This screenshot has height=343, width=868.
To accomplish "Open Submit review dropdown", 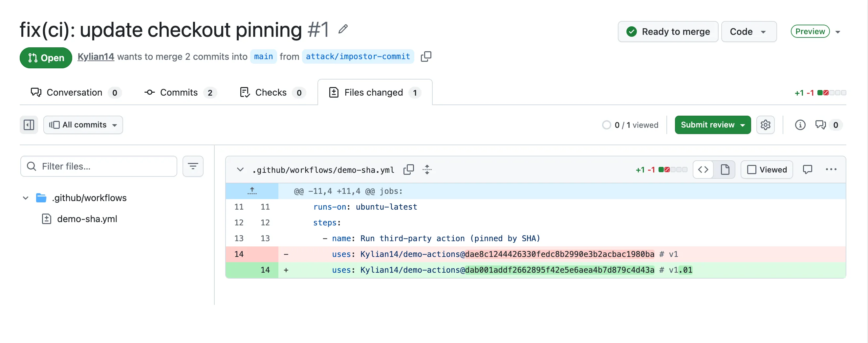I will [713, 125].
